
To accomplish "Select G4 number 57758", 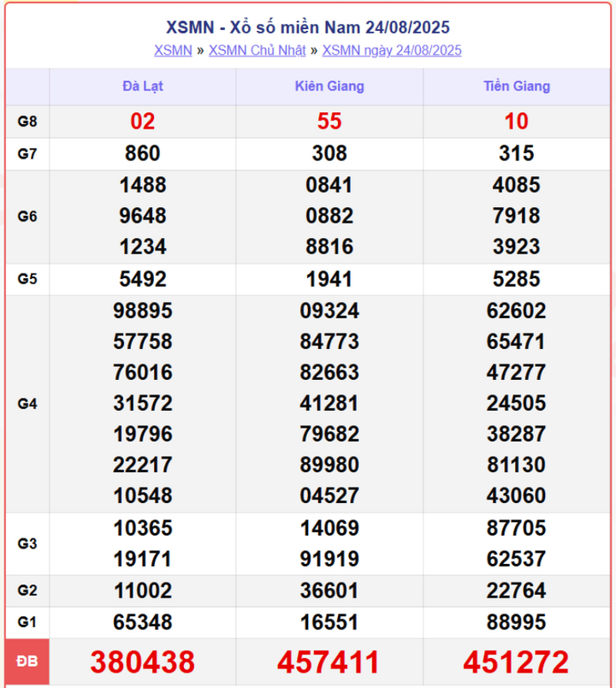I will [x=143, y=341].
